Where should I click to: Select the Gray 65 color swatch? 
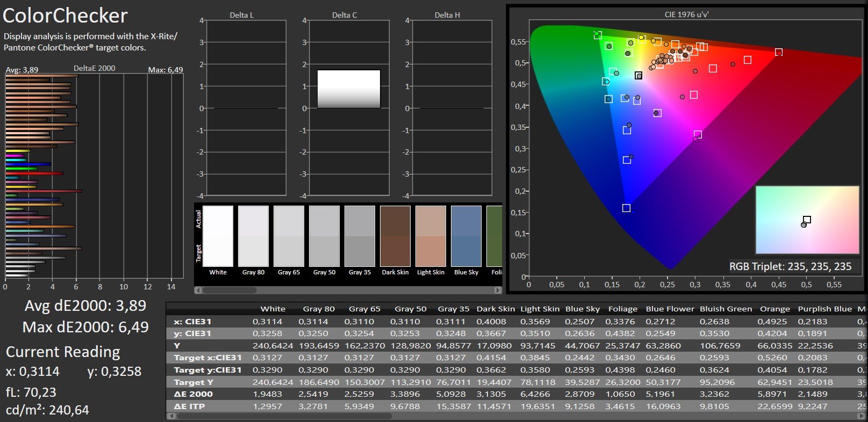click(x=289, y=236)
